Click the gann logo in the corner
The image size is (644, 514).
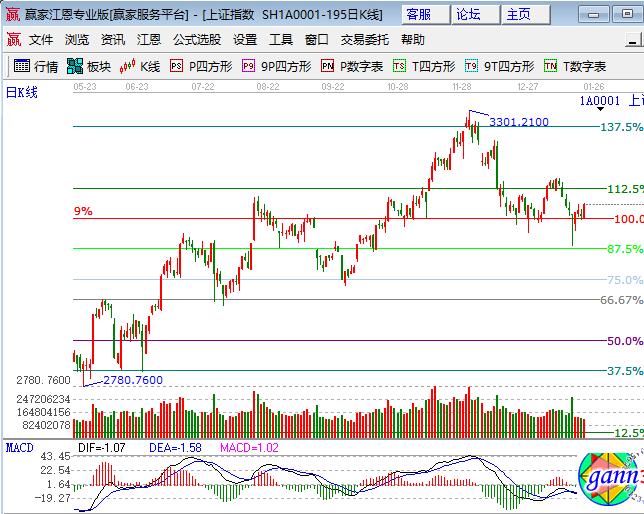pos(610,480)
